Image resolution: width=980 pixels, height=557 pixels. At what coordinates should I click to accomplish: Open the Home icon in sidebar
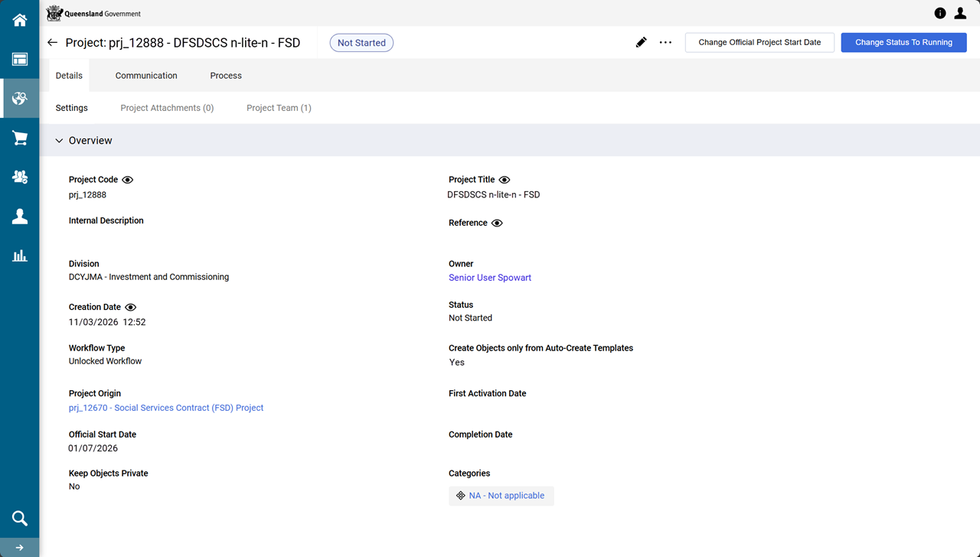pos(20,20)
